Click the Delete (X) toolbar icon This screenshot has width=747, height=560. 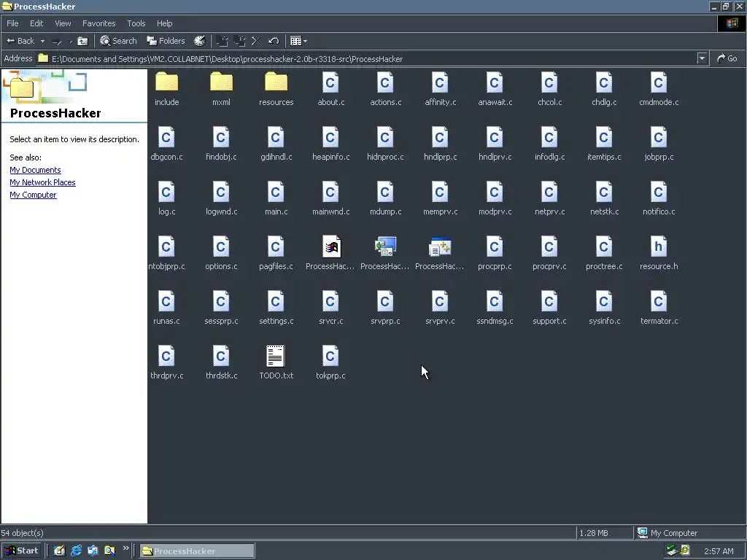256,41
